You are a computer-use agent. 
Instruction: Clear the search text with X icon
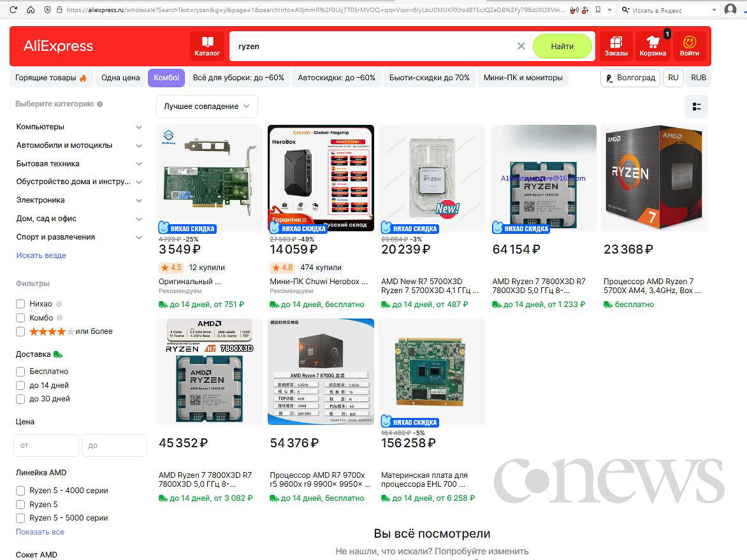point(521,47)
